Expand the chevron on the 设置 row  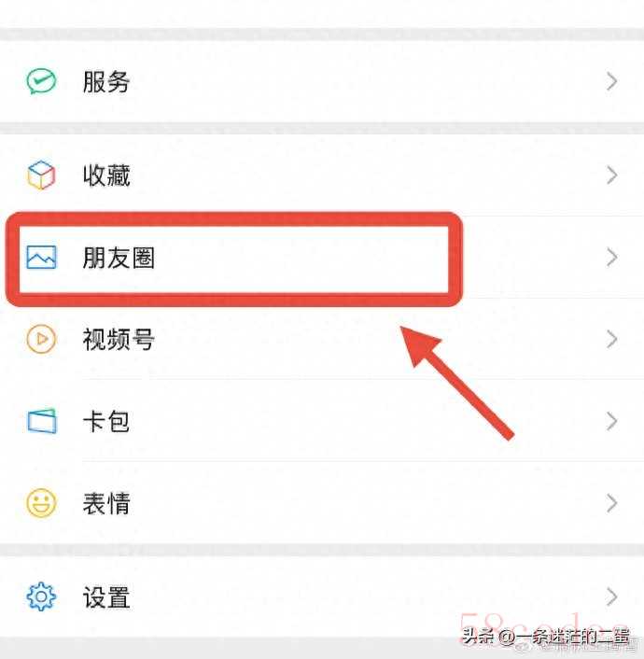612,596
